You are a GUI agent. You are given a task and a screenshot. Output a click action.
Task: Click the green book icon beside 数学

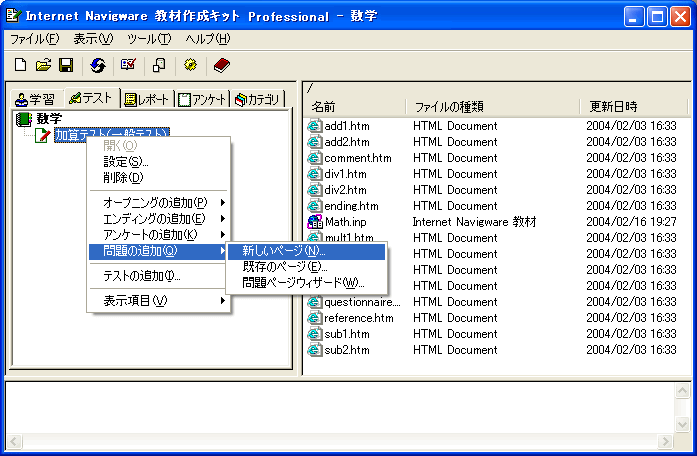(x=24, y=119)
